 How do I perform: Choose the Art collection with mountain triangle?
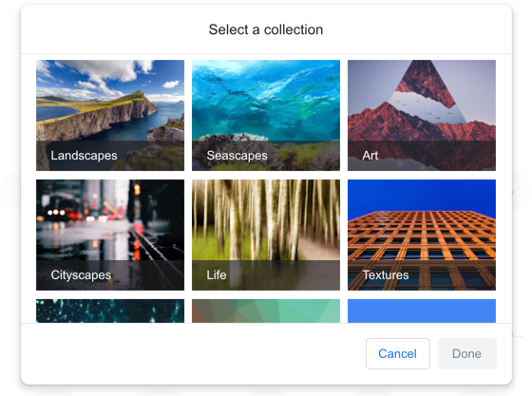(x=422, y=115)
